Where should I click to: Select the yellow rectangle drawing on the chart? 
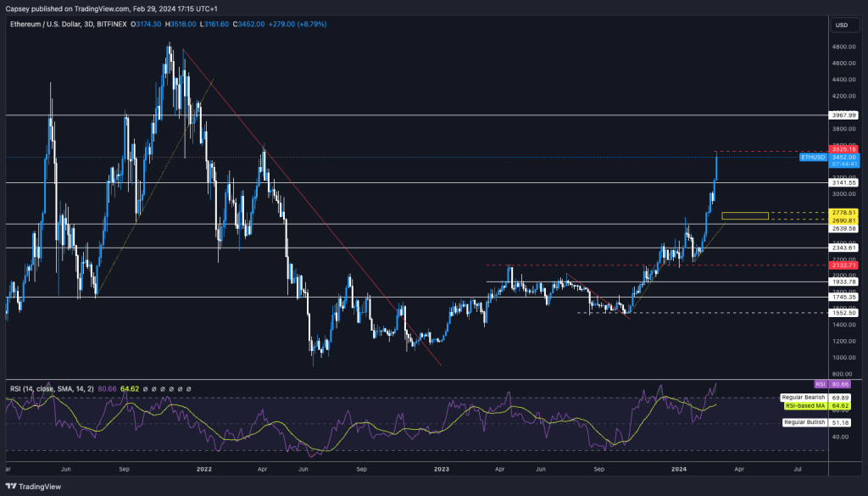[745, 216]
